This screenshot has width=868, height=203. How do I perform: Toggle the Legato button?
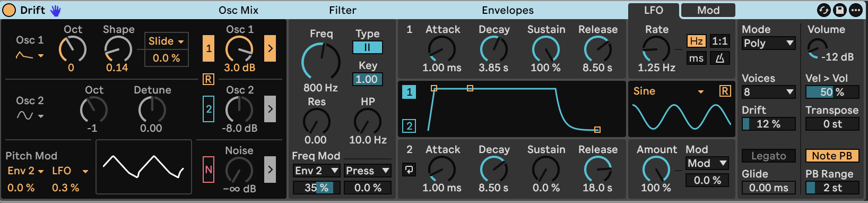click(x=768, y=156)
